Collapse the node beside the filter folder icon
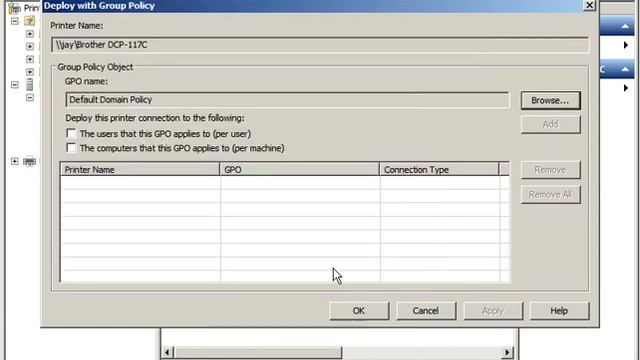Image resolution: width=640 pixels, height=360 pixels. (15, 21)
